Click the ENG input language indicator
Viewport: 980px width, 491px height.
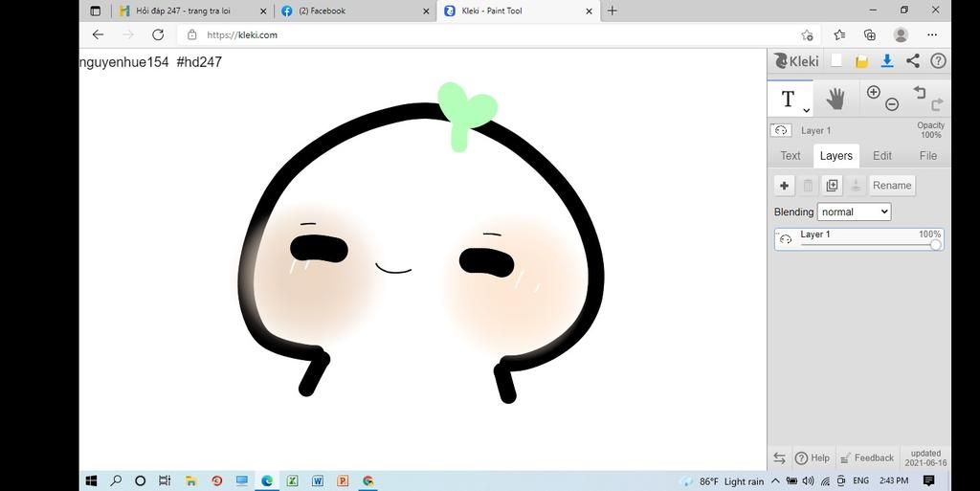(860, 480)
